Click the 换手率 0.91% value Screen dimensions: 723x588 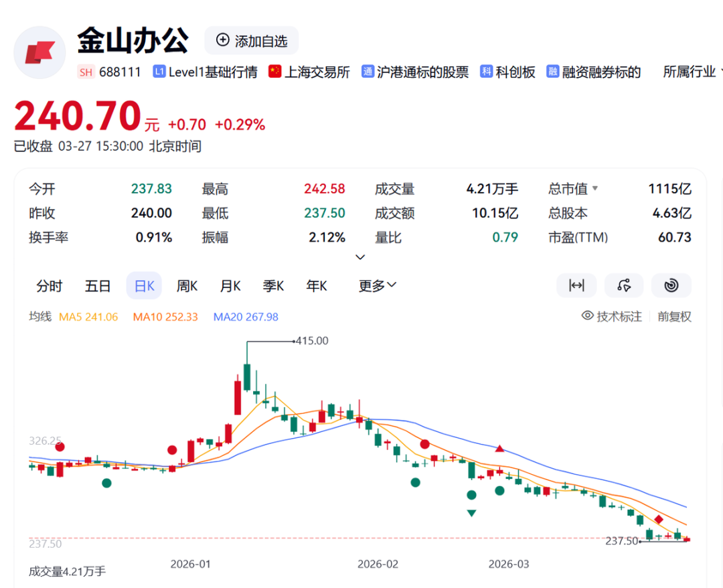[x=153, y=238]
